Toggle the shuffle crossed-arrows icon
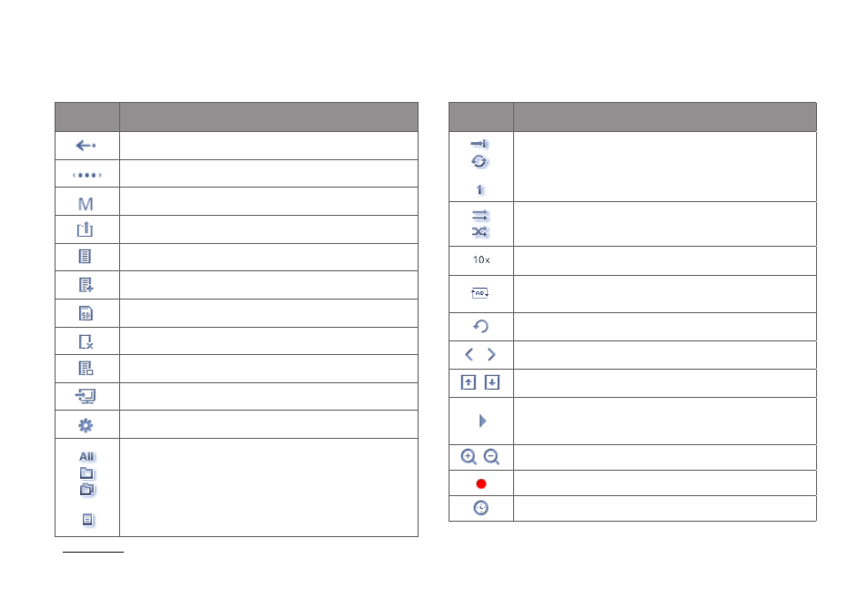This screenshot has height=589, width=868. pos(479,231)
